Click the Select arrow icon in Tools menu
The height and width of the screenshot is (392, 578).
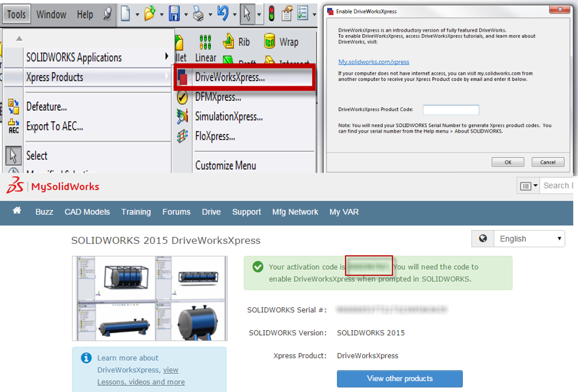coord(13,156)
